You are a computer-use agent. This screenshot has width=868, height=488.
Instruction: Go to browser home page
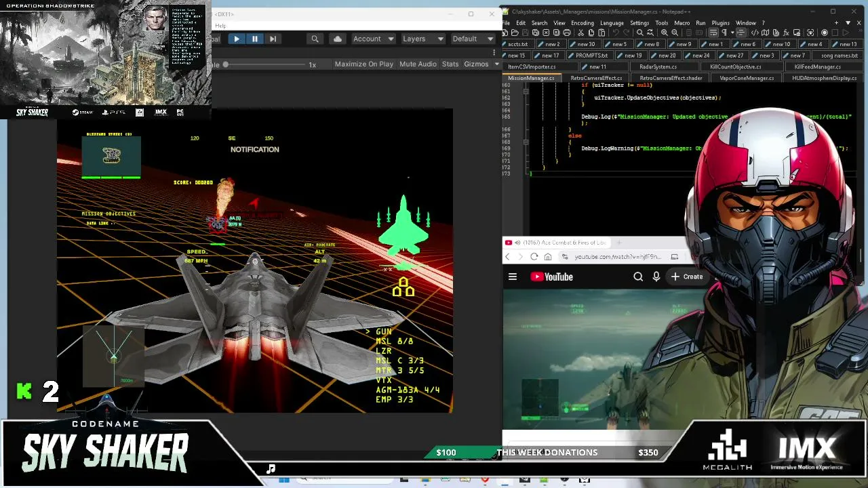pos(548,257)
